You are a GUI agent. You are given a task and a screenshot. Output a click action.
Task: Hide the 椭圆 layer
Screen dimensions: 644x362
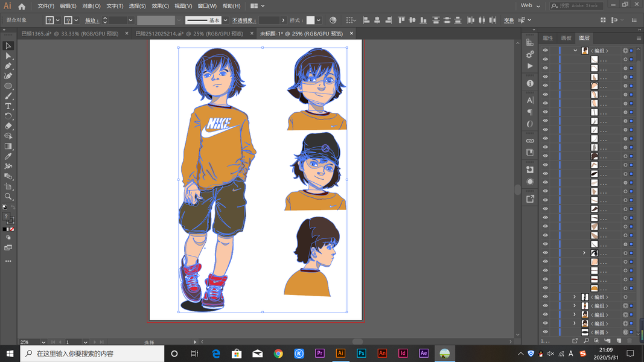click(x=545, y=332)
